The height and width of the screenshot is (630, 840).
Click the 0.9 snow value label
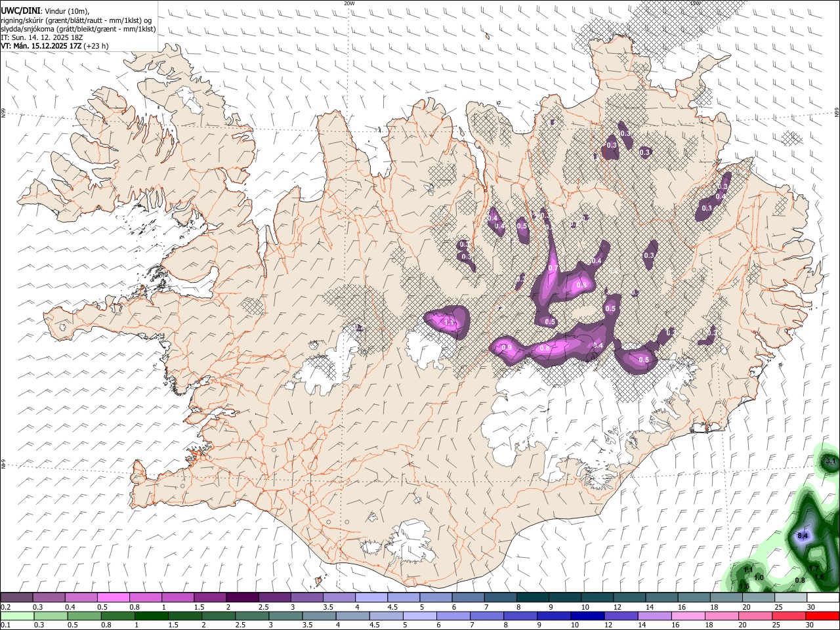(x=506, y=347)
